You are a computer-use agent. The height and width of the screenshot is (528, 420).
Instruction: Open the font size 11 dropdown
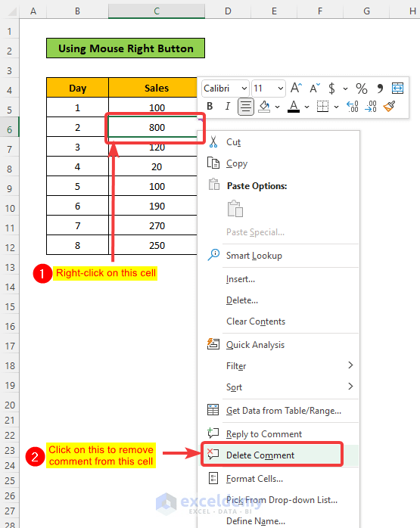[x=280, y=89]
